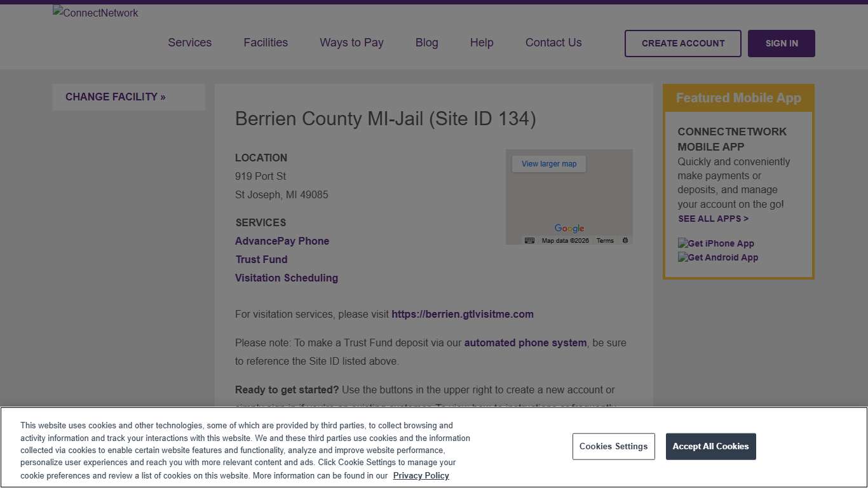Click View larger map

548,163
